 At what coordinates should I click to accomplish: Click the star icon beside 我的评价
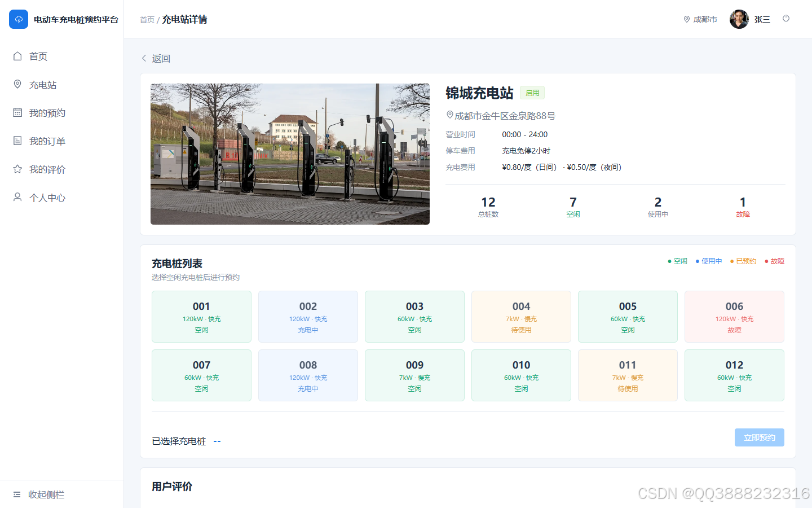pos(17,169)
